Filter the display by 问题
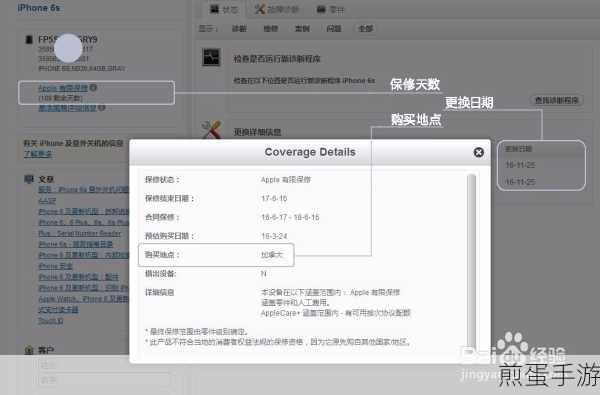Screen dimensions: 600x395 pyautogui.click(x=334, y=29)
